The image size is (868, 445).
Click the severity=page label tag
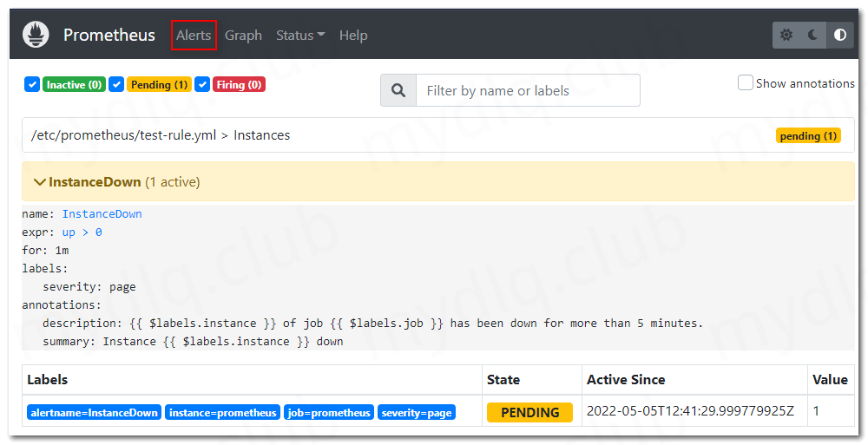click(x=417, y=413)
